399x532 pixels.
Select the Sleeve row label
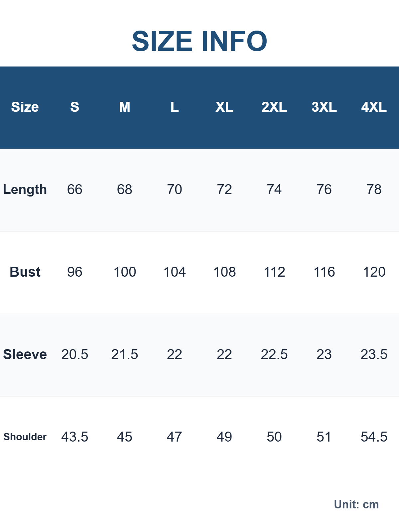click(25, 354)
